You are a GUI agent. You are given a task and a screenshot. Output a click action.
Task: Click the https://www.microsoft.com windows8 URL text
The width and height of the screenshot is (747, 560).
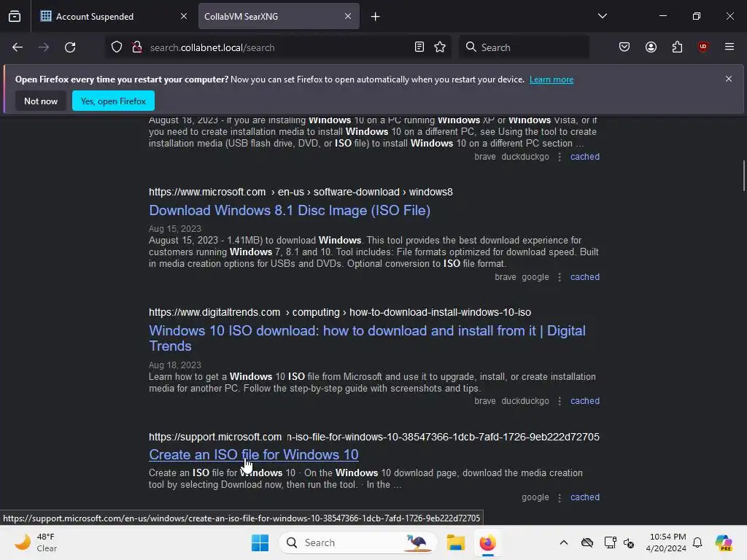(x=301, y=192)
